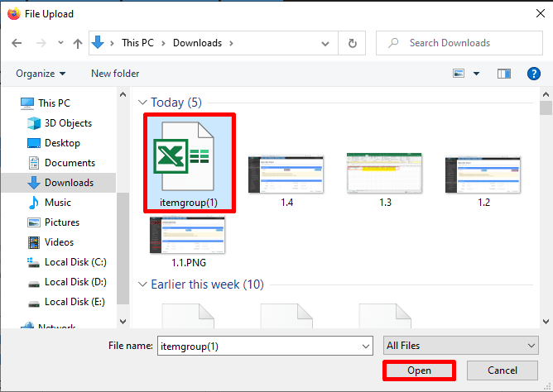
Task: Open Music in the sidebar
Action: click(x=58, y=203)
